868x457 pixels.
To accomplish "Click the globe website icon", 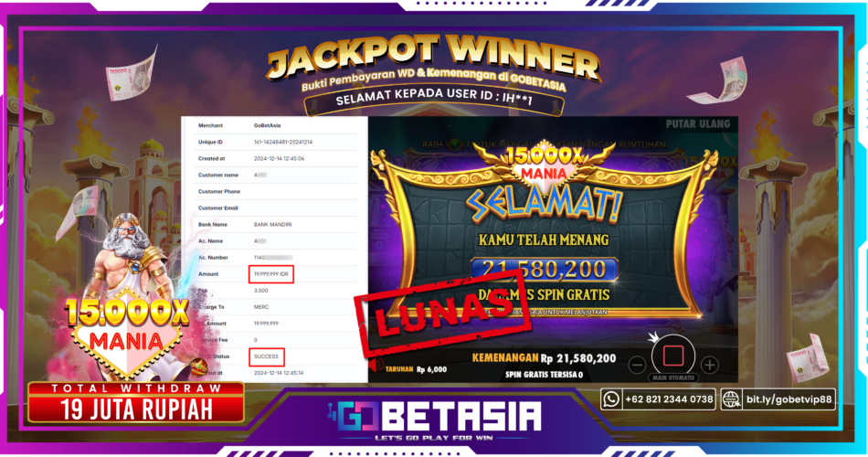I will point(731,399).
